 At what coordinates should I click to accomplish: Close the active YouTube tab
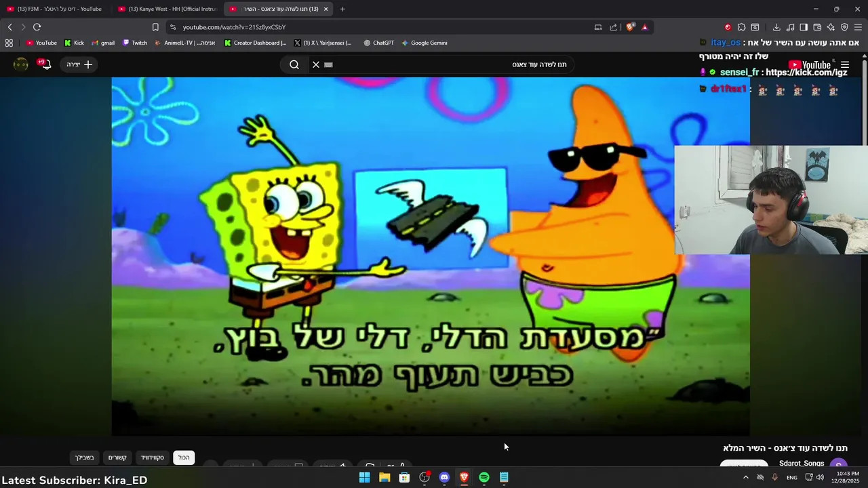[x=325, y=9]
